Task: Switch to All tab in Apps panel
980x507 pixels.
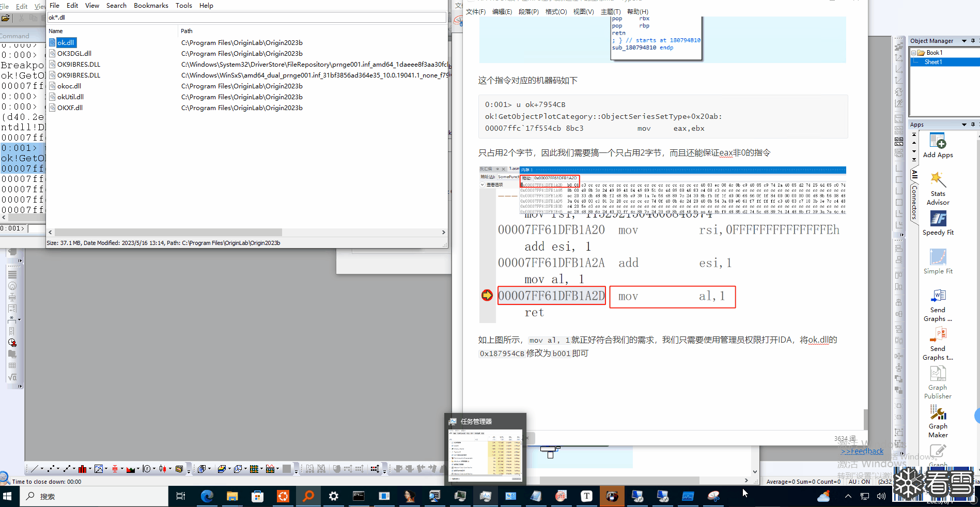Action: click(914, 175)
